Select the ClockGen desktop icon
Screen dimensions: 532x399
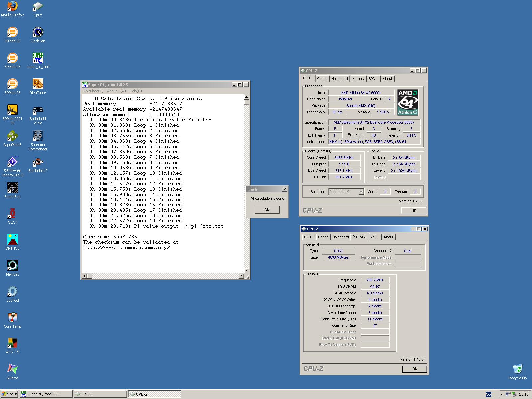click(x=38, y=35)
